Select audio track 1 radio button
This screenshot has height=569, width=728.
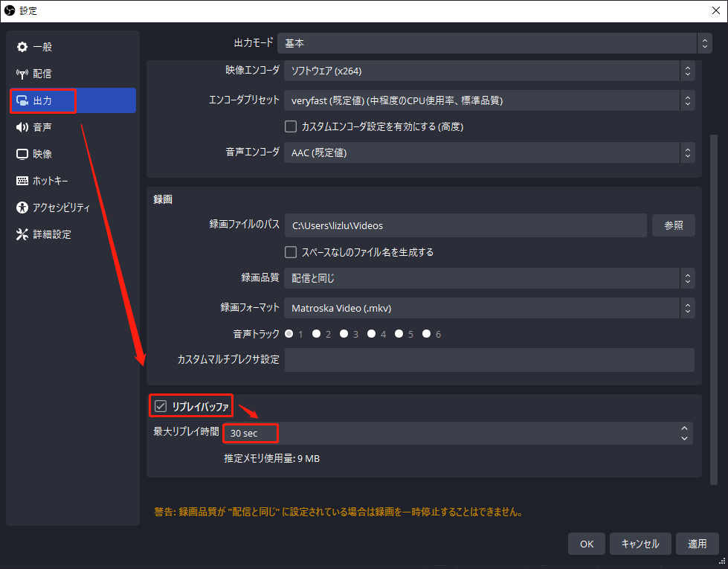[289, 334]
